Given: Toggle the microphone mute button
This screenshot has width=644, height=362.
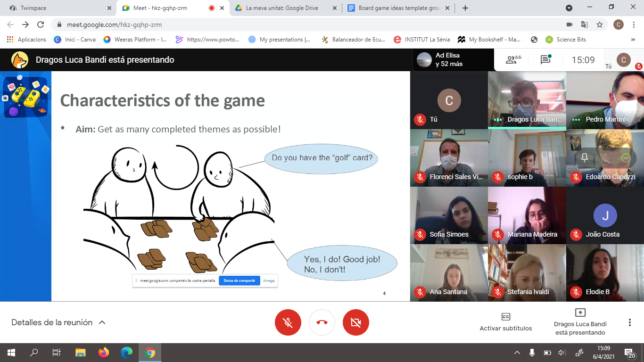Looking at the screenshot, I should [x=288, y=322].
